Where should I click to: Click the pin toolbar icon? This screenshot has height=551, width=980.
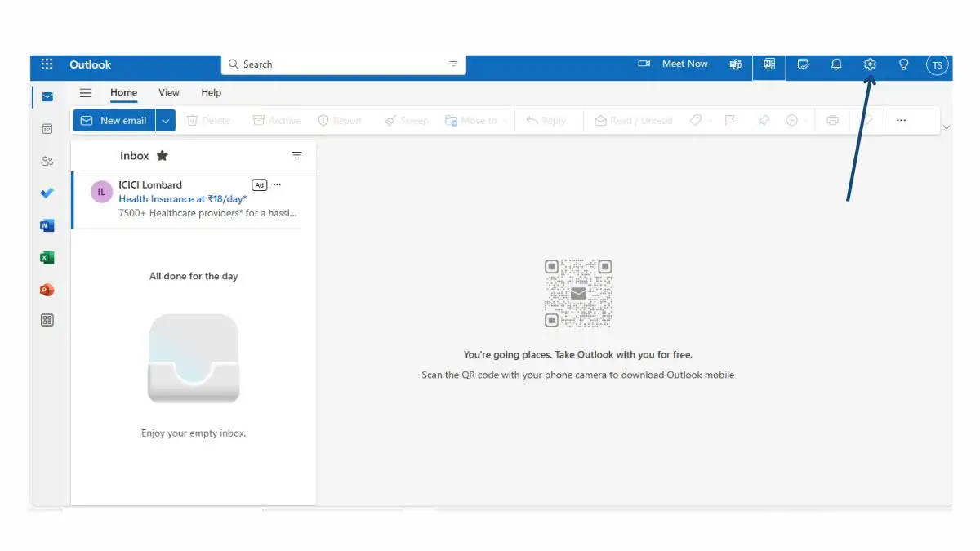point(764,120)
